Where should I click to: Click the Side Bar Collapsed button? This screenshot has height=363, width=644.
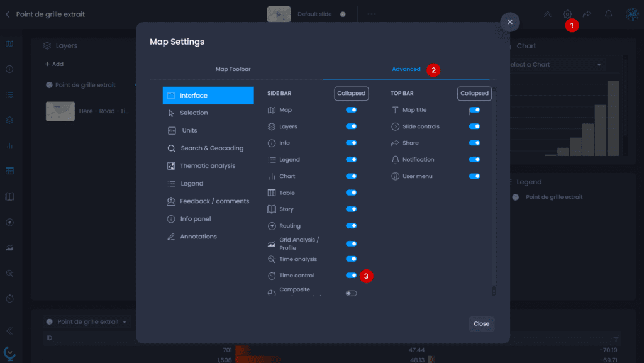click(351, 93)
